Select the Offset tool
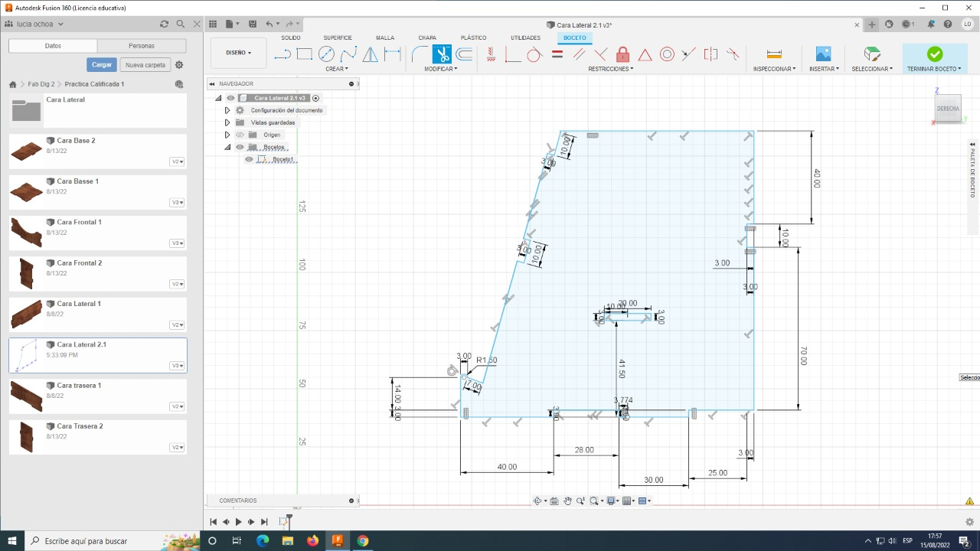This screenshot has height=551, width=980. [464, 54]
